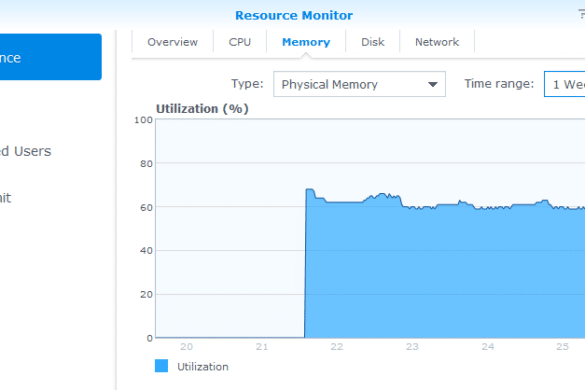The width and height of the screenshot is (585, 390).
Task: Open the Disk tab
Action: pyautogui.click(x=372, y=42)
